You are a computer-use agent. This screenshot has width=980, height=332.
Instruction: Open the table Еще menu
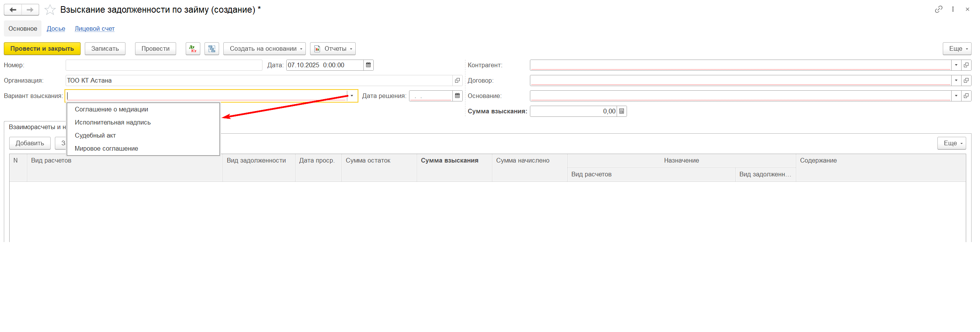coord(952,143)
